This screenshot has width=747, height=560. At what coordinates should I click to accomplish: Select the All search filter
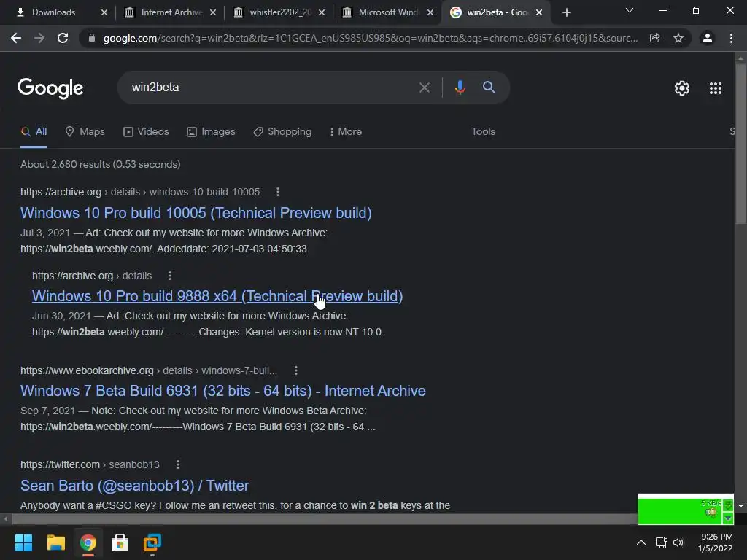click(x=34, y=132)
